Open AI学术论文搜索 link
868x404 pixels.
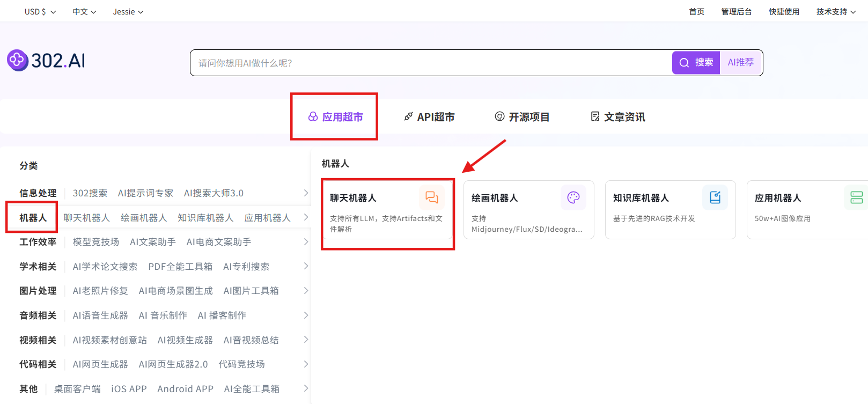(x=105, y=267)
